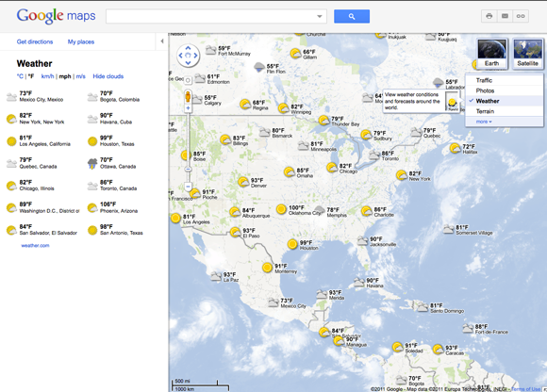Screen dimensions: 547x392
Task: Expand the more layers option
Action: 484,122
